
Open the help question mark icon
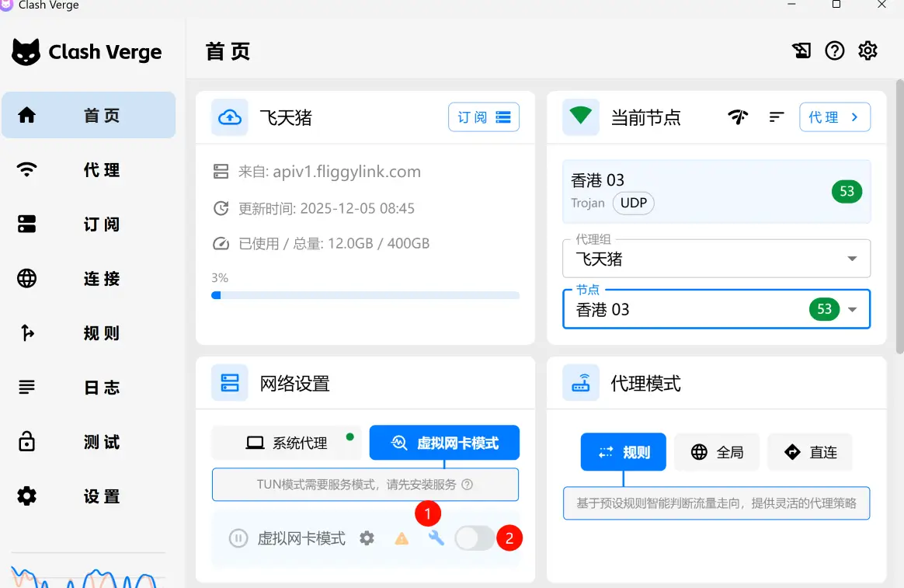(x=834, y=51)
